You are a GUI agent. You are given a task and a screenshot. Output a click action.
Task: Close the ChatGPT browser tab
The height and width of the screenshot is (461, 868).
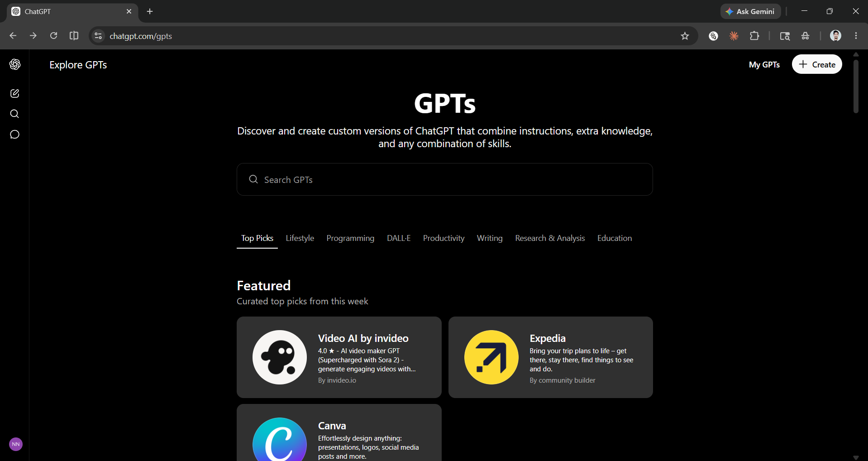(129, 11)
